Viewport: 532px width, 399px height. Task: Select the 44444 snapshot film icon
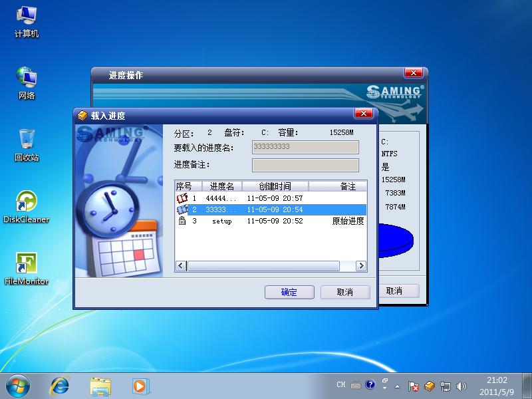[x=182, y=198]
